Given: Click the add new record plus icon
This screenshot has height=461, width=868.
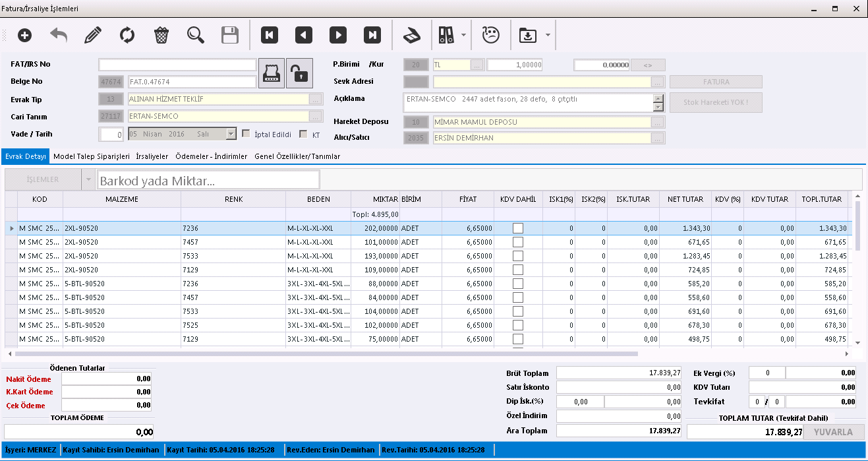Looking at the screenshot, I should pyautogui.click(x=24, y=35).
